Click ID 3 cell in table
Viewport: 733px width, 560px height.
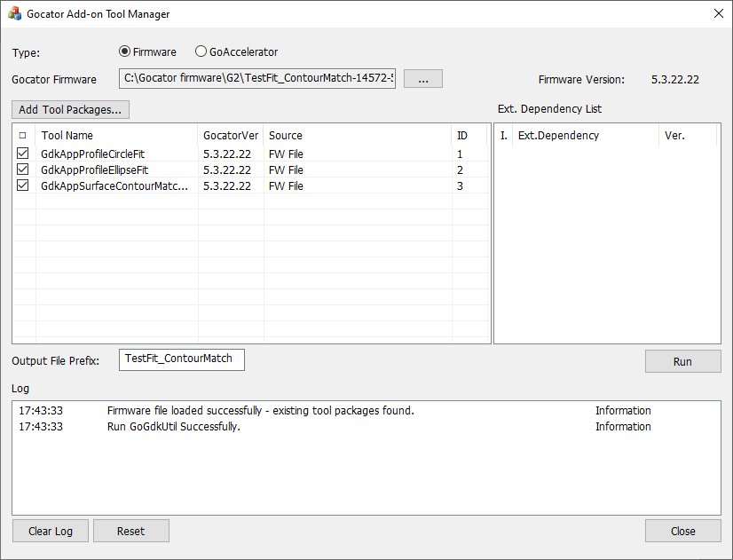(460, 185)
